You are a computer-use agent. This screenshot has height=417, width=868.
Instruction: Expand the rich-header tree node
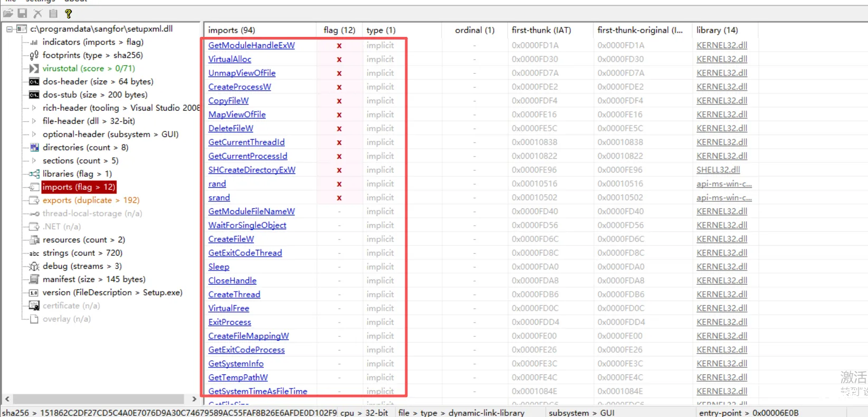click(34, 108)
